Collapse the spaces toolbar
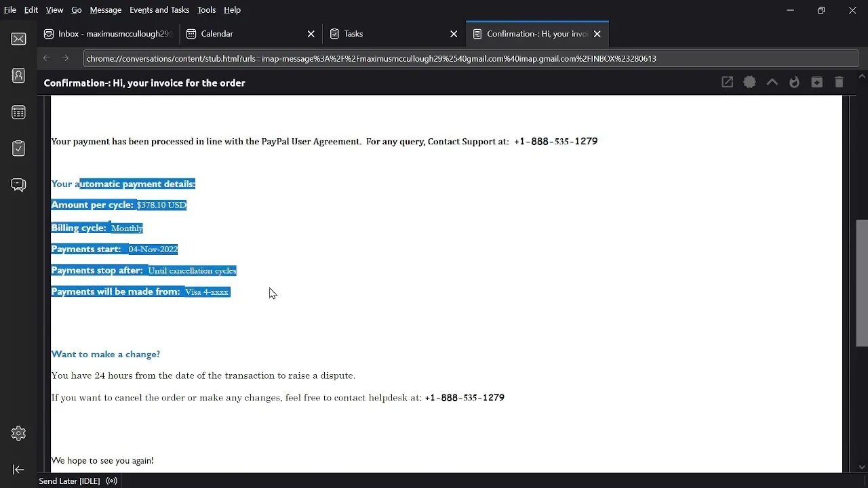This screenshot has width=868, height=488. click(x=18, y=469)
